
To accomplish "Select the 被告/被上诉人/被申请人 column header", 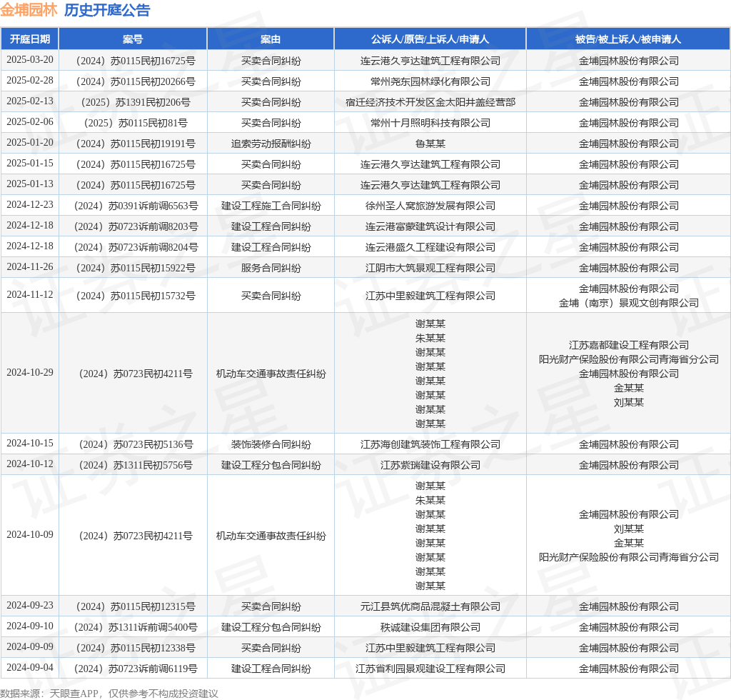I will click(628, 39).
